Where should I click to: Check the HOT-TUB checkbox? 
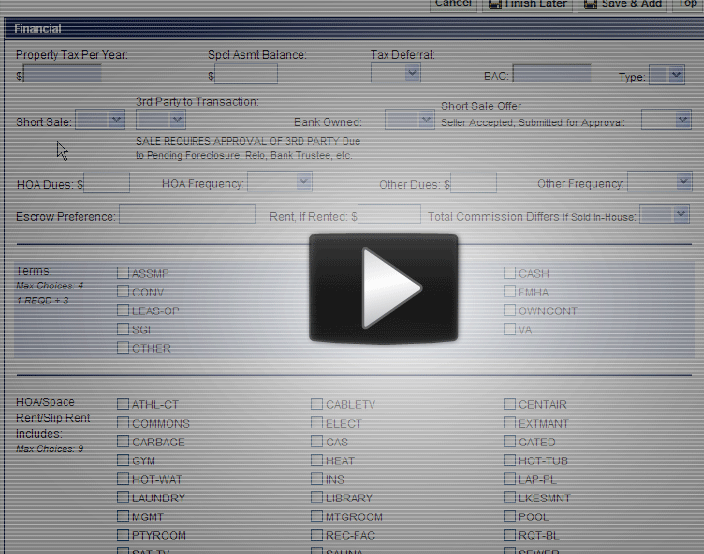pos(510,460)
